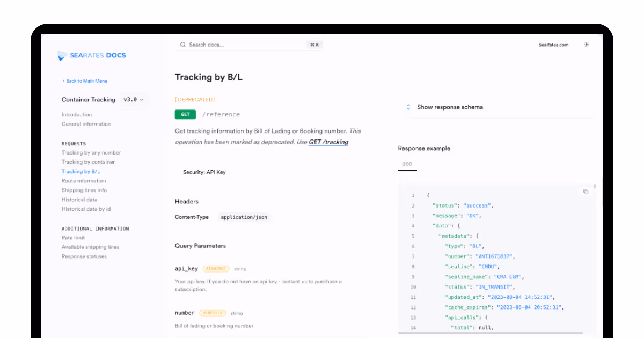Click the "ANT1671837" number value in code

point(495,256)
